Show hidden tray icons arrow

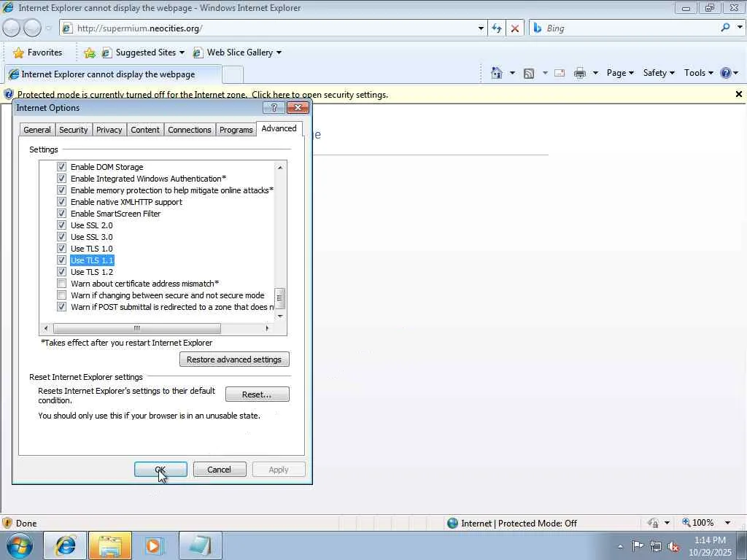pos(620,546)
